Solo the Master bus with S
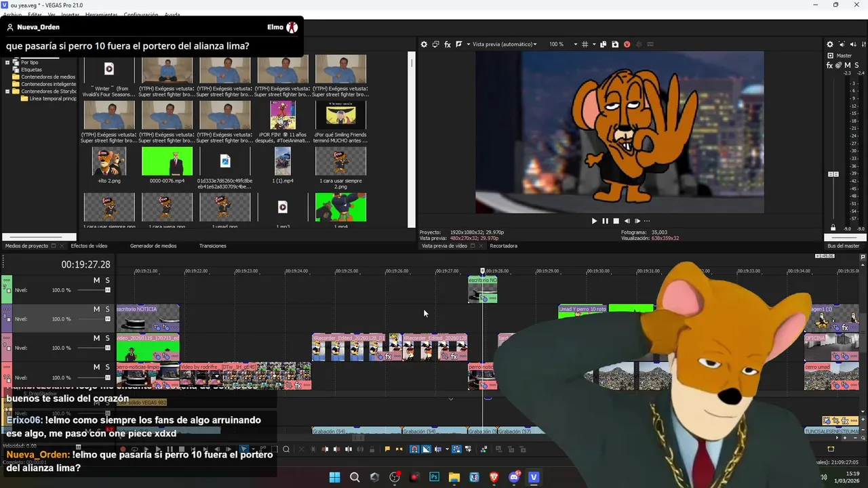868x488 pixels. click(856, 66)
